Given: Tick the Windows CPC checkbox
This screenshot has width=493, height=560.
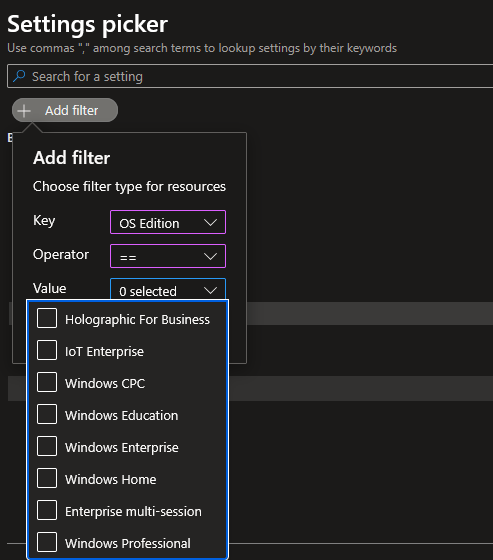Looking at the screenshot, I should point(47,382).
